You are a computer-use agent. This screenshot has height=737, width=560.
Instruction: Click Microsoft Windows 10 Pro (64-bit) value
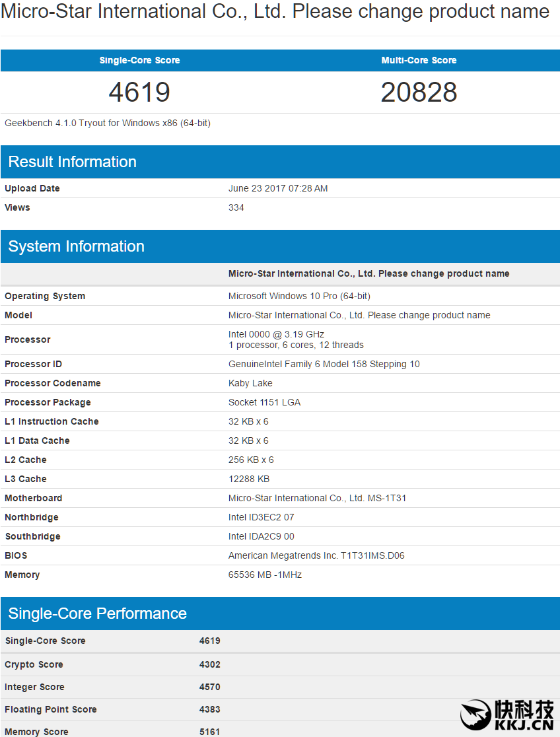(x=300, y=296)
